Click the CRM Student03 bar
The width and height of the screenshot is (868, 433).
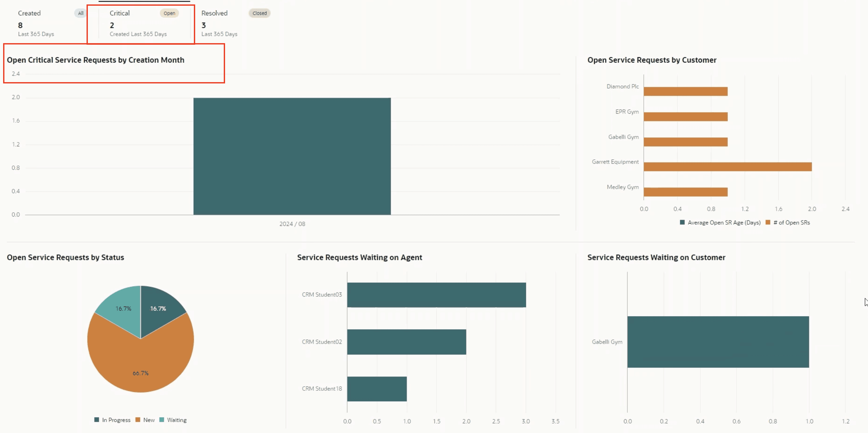point(436,295)
